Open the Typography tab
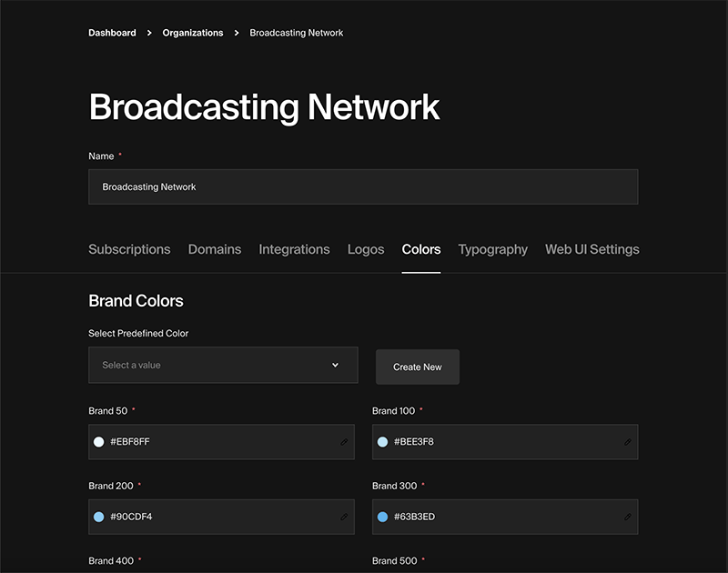Image resolution: width=728 pixels, height=573 pixels. 492,249
